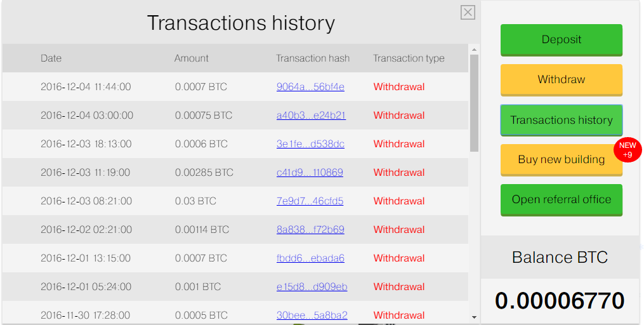Click the Transaction type column header

click(409, 58)
